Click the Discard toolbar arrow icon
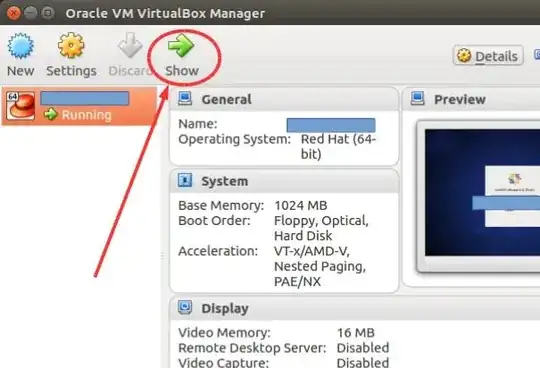The image size is (540, 368). click(130, 45)
